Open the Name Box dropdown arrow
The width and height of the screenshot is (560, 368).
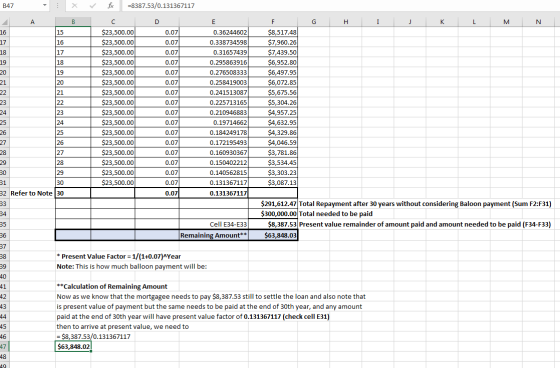coord(45,6)
